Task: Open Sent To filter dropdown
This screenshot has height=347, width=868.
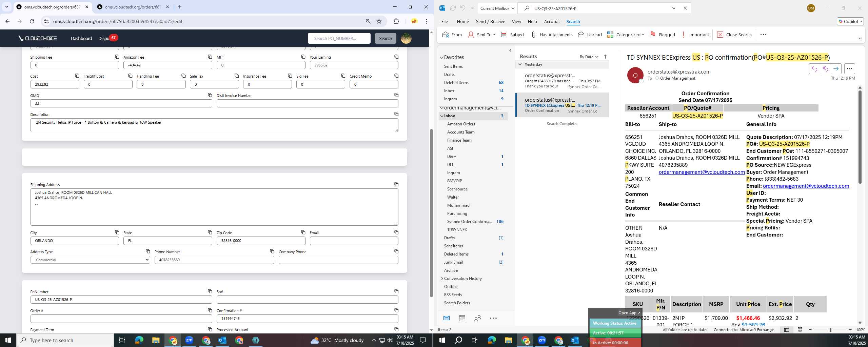Action: click(481, 35)
